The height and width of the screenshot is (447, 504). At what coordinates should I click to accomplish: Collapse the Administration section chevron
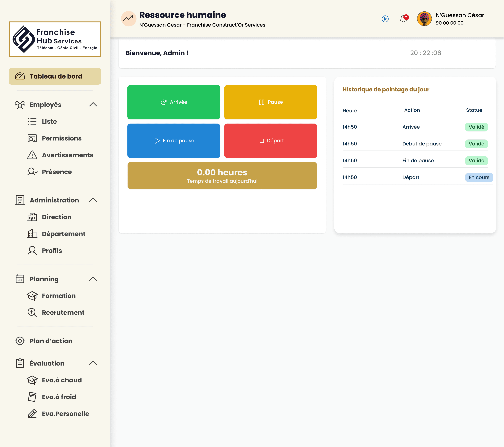tap(93, 200)
